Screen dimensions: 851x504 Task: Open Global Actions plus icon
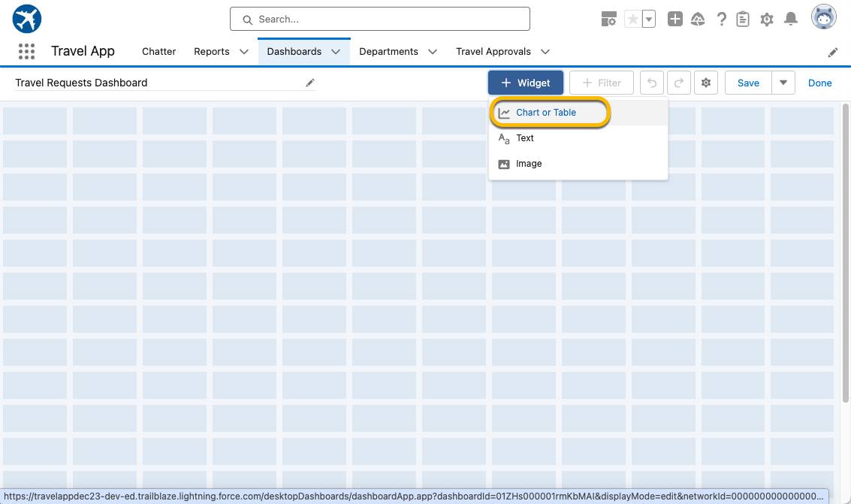[x=674, y=19]
